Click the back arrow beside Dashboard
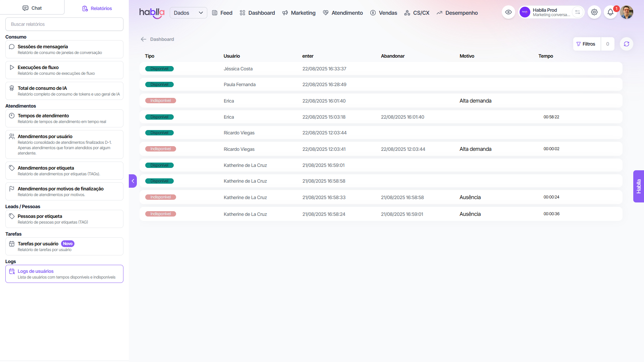Viewport: 644px width, 362px height. tap(144, 39)
